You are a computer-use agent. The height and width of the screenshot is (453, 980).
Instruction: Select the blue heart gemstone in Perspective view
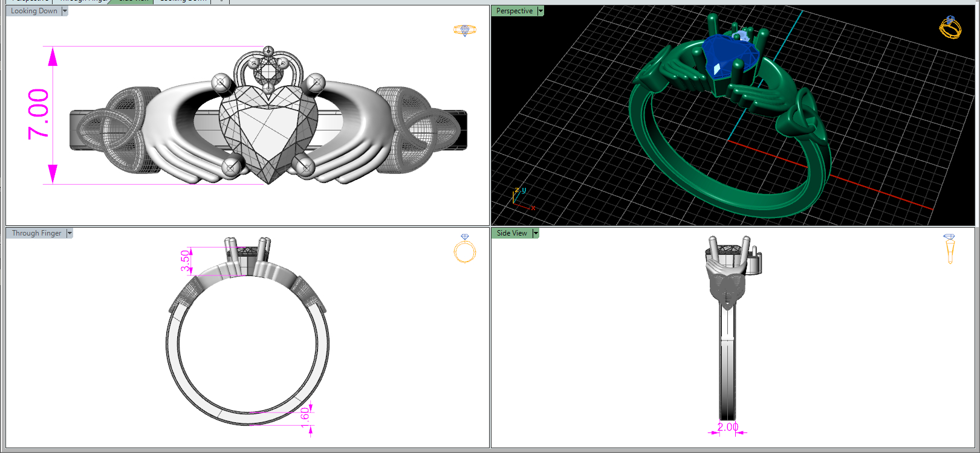coord(730,56)
